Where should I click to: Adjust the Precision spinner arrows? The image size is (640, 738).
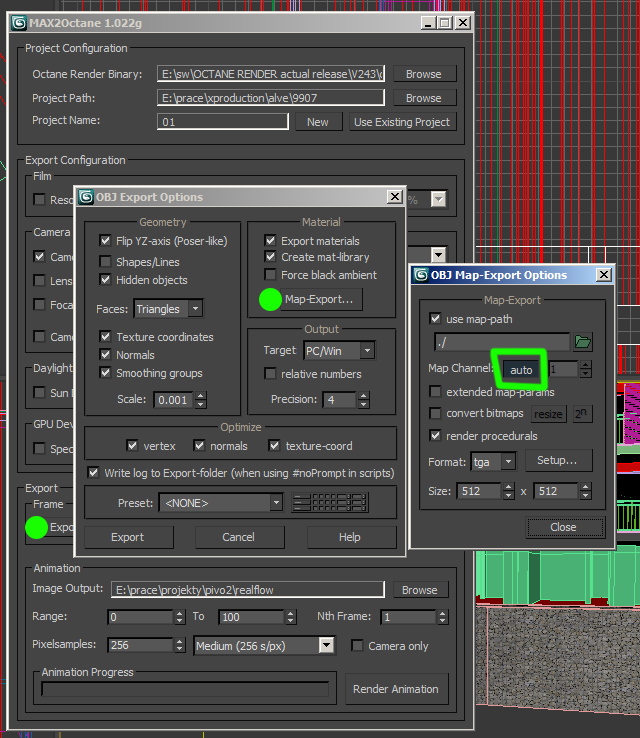pyautogui.click(x=363, y=400)
